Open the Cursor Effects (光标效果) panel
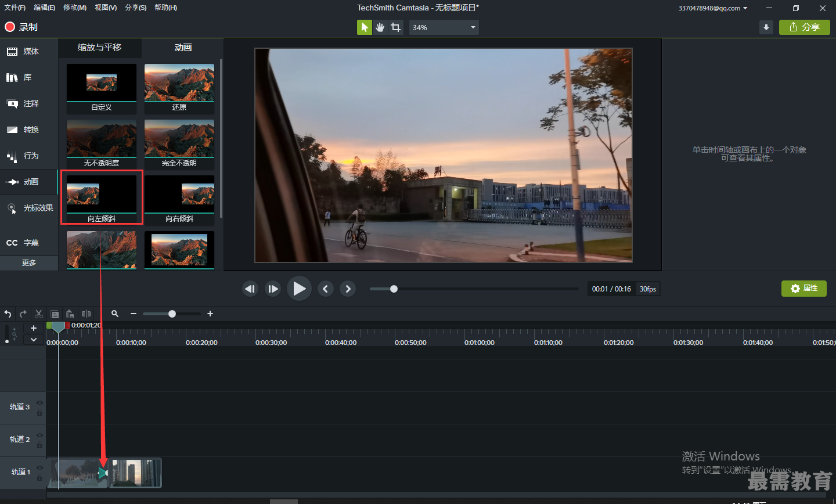The image size is (836, 504). coord(30,208)
